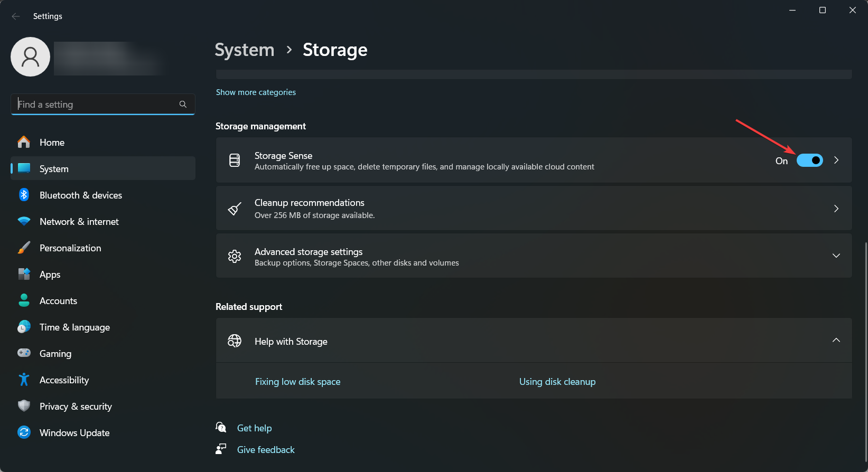The image size is (868, 472).
Task: Open Accessibility settings
Action: pos(103,380)
